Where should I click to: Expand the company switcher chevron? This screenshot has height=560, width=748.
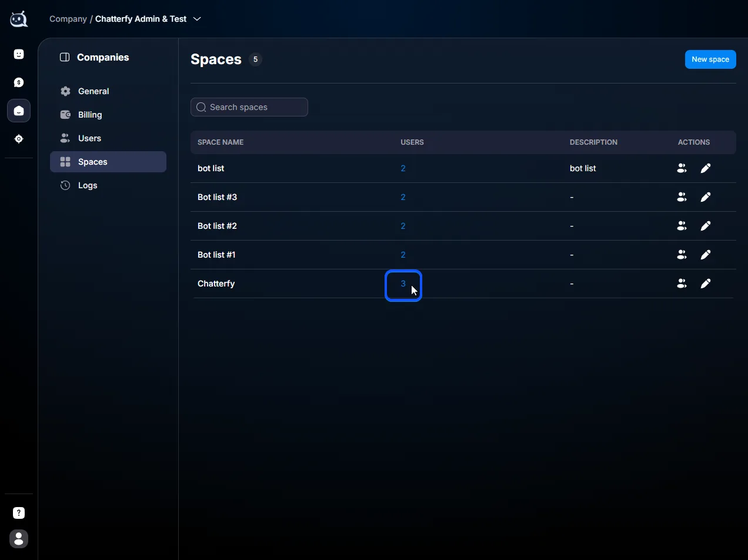point(197,19)
